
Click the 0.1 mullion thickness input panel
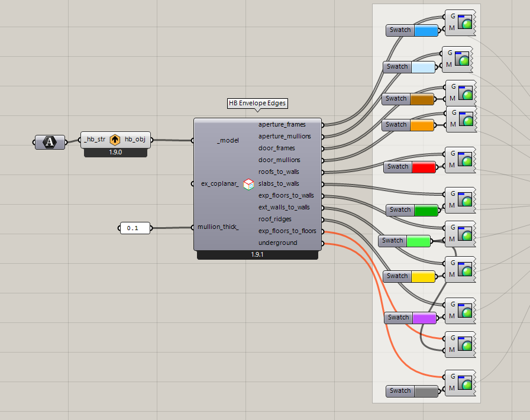135,228
